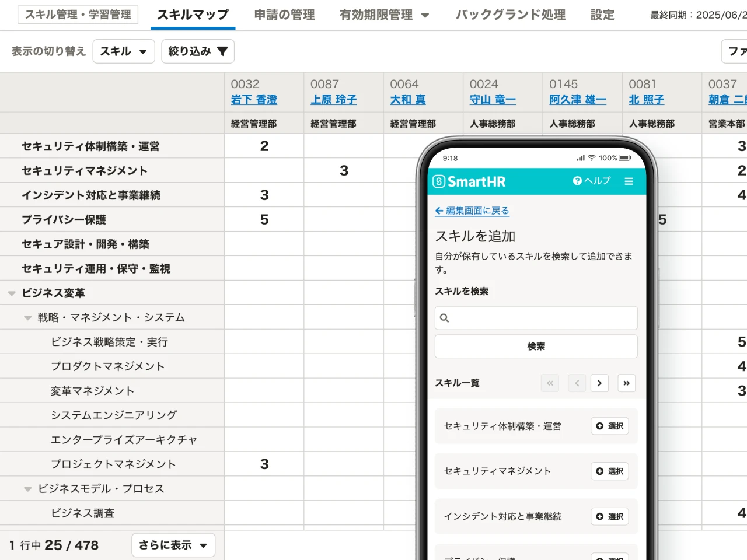747x560 pixels.
Task: Click the skill search input field
Action: pos(536,318)
